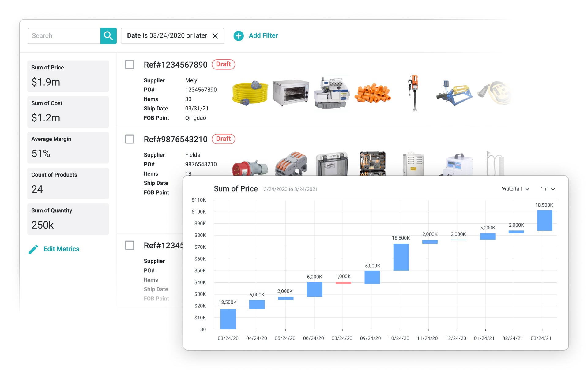Select the Ref#9876543210 order checkbox
Screen dimensions: 588x372
(x=130, y=139)
